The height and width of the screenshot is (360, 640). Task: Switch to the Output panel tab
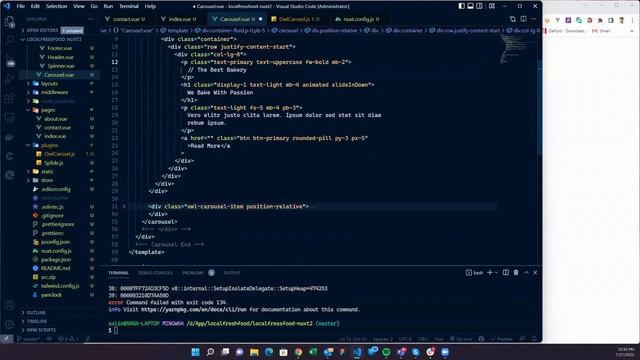tap(232, 273)
